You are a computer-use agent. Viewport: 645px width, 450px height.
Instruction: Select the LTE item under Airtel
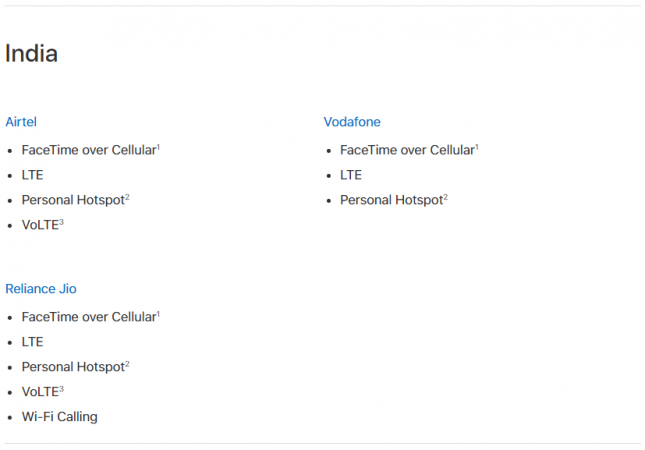32,175
